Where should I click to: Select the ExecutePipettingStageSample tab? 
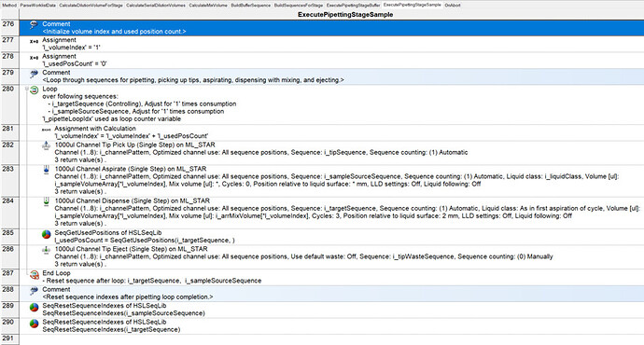click(x=412, y=5)
